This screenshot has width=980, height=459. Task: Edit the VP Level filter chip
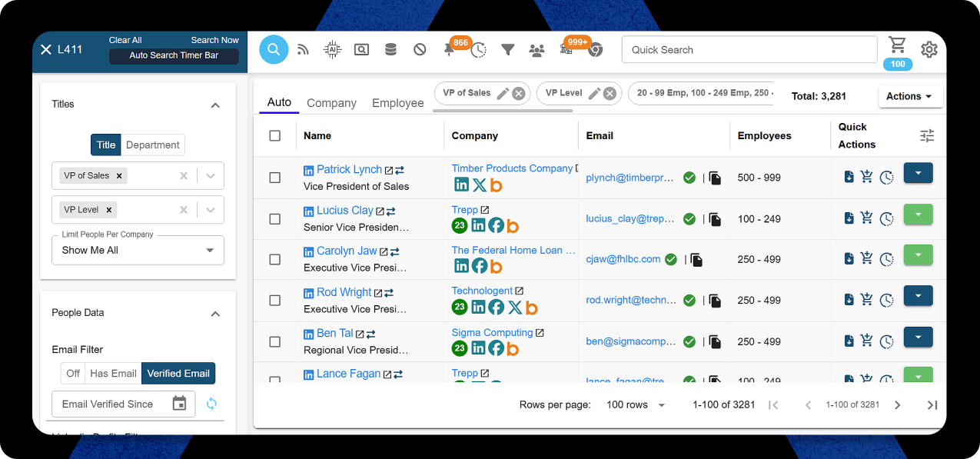593,93
